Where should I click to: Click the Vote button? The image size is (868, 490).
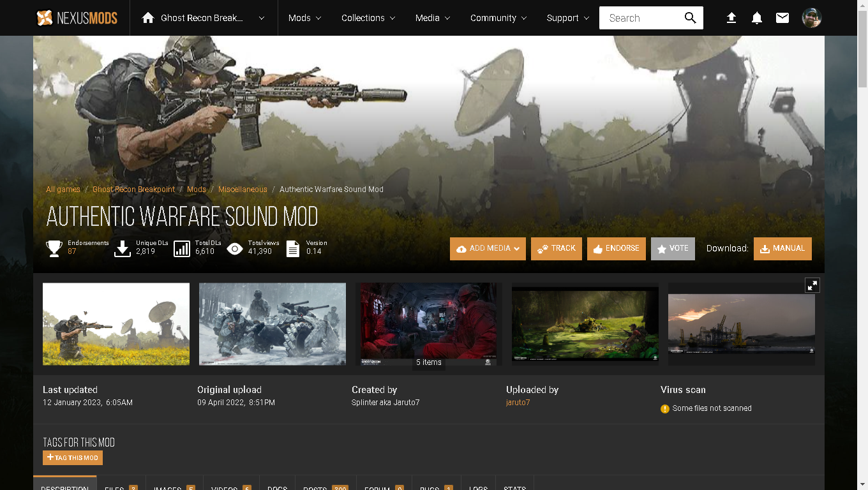click(x=673, y=249)
